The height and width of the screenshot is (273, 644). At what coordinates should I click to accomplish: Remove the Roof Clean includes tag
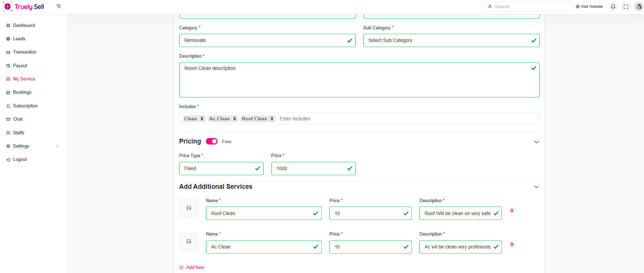[272, 119]
